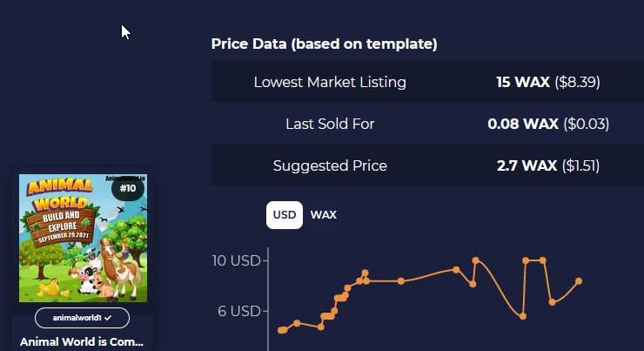Image resolution: width=644 pixels, height=351 pixels.
Task: Select the Last Sold For row label
Action: pos(330,125)
